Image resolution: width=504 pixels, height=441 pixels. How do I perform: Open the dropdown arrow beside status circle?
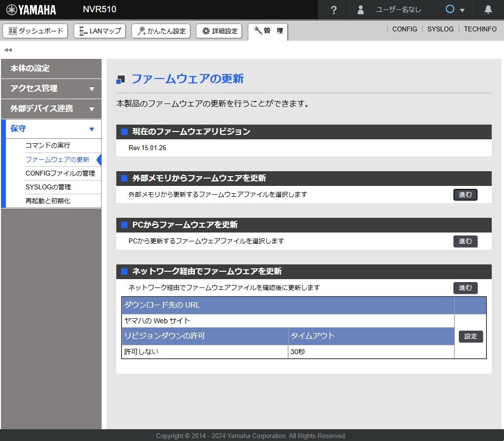point(462,10)
